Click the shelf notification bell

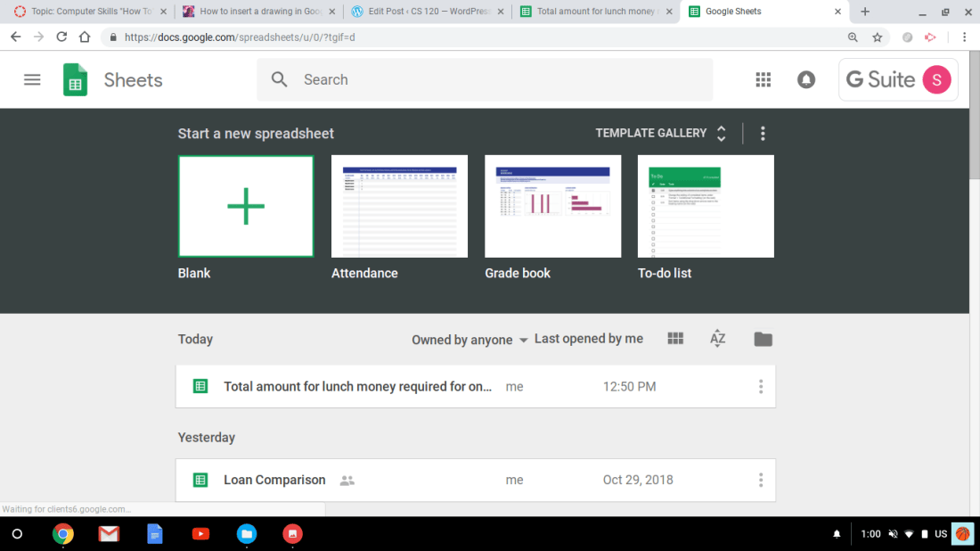pos(837,533)
